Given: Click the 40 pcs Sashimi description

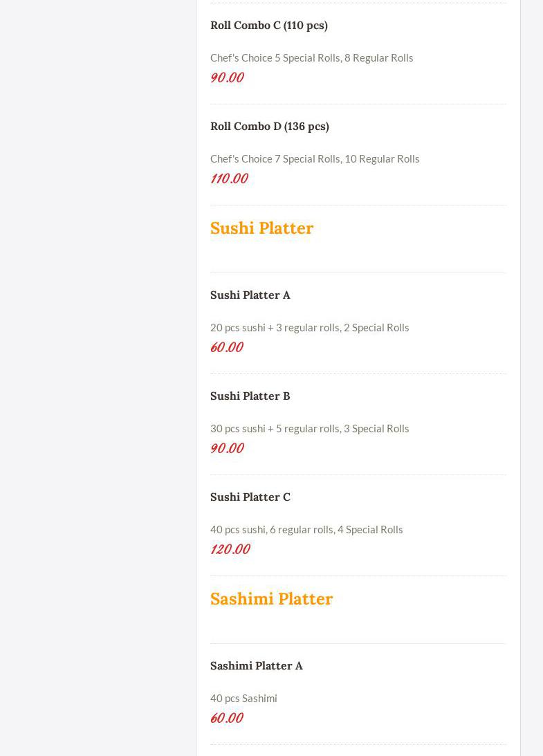Looking at the screenshot, I should tap(243, 698).
